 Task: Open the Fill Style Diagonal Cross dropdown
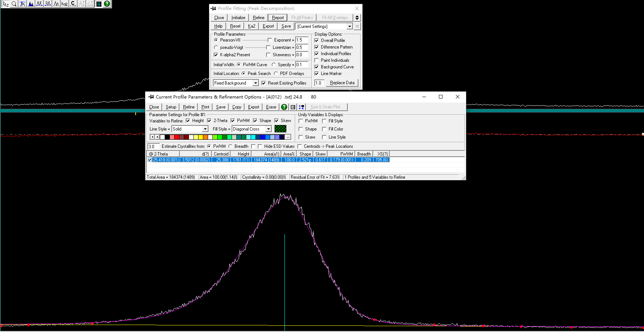[x=268, y=129]
